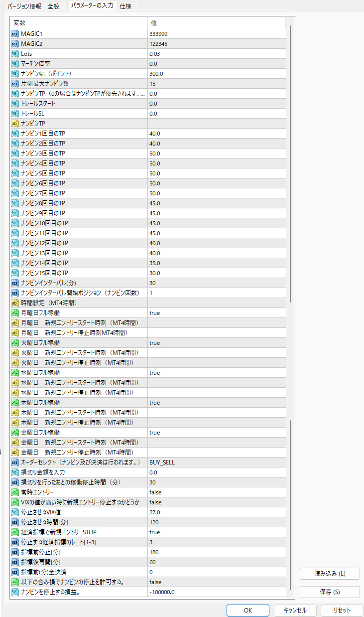Switch to the 全般 tab
The image size is (364, 617).
pos(53,6)
